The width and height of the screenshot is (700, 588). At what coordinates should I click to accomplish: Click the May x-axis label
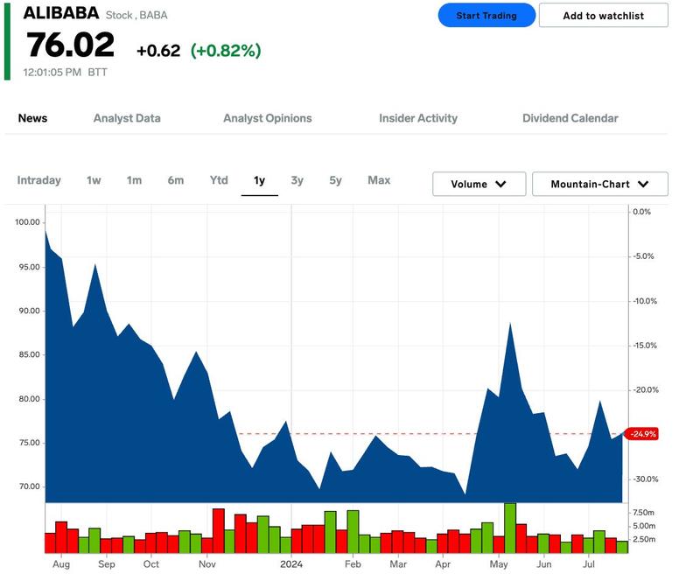tap(499, 564)
